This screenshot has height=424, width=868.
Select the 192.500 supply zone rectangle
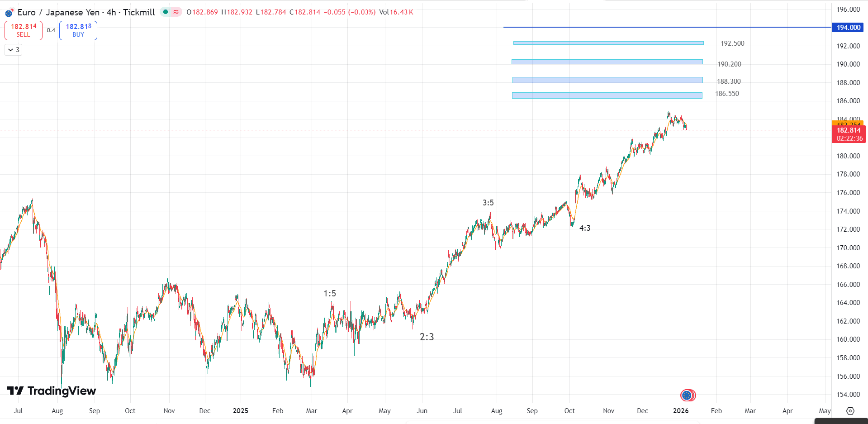pos(608,43)
